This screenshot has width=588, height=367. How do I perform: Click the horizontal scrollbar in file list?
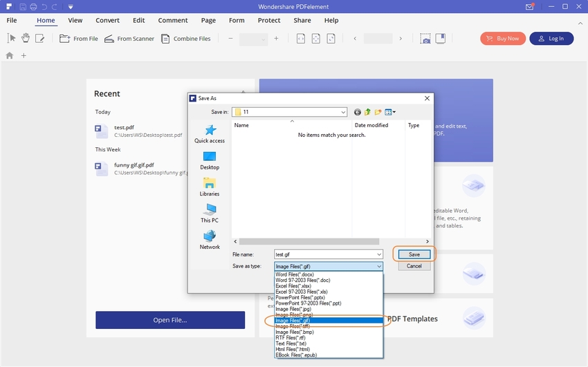[309, 241]
